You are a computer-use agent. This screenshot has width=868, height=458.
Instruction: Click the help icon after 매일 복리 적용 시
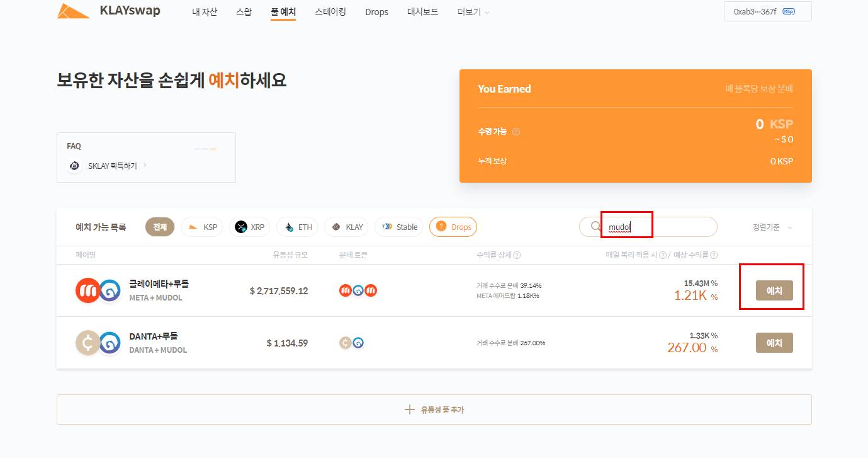pos(662,255)
